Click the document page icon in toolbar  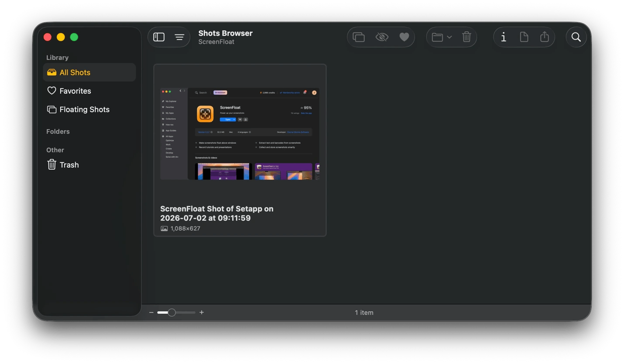pos(524,37)
